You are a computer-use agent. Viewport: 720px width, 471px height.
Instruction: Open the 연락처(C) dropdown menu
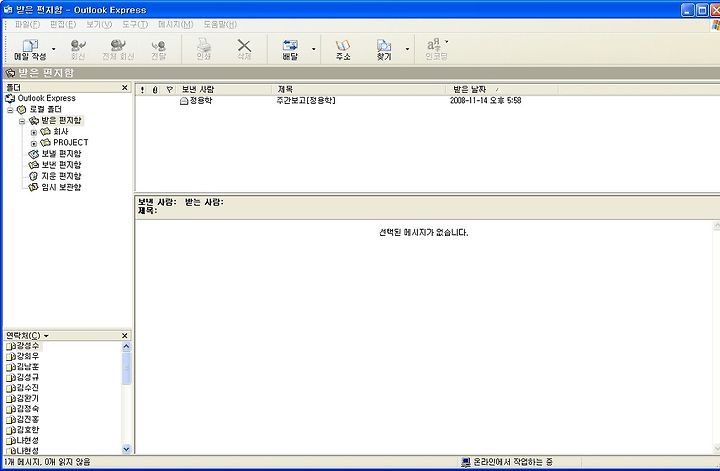(x=27, y=336)
